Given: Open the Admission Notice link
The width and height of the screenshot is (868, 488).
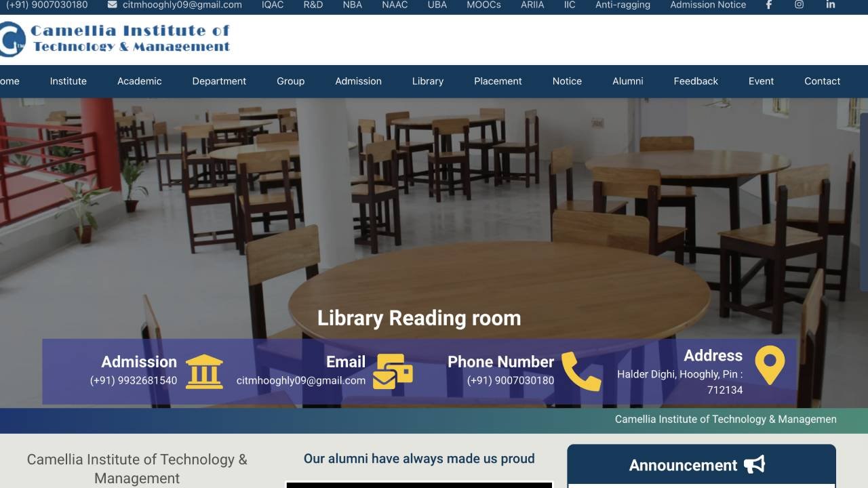Looking at the screenshot, I should [x=708, y=5].
